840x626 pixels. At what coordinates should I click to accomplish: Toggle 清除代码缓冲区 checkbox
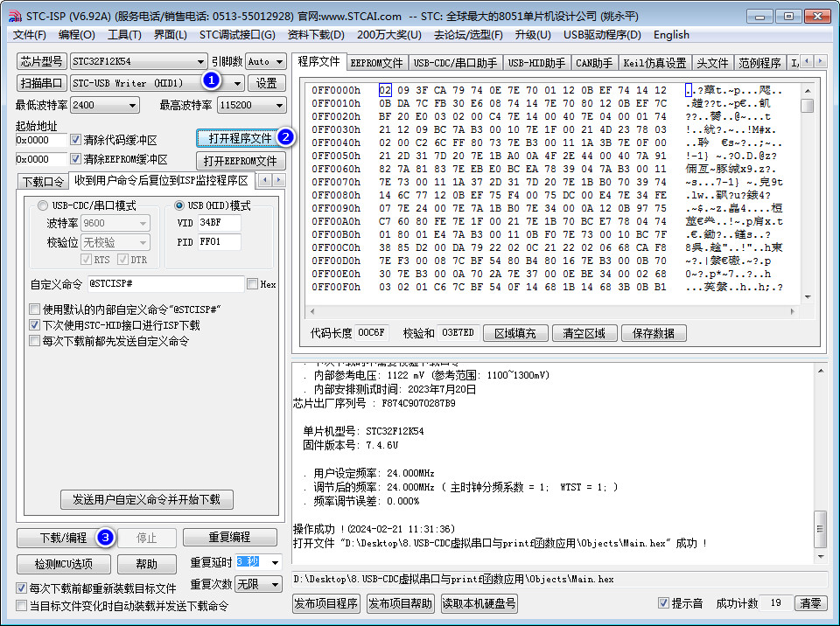(75, 140)
